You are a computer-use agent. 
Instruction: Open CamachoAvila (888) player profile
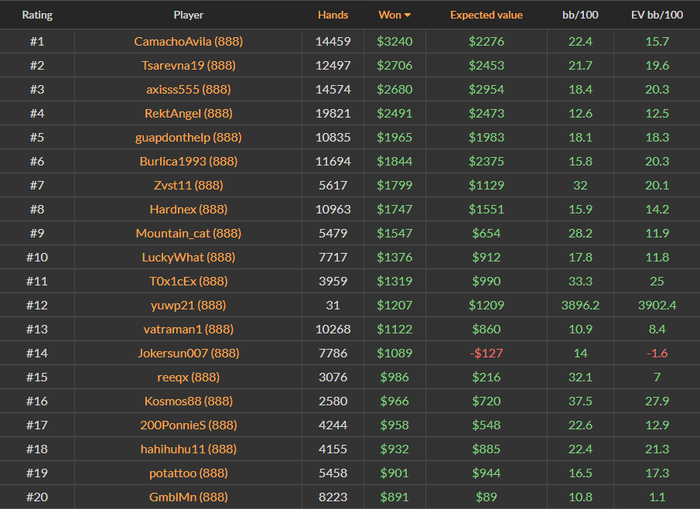point(188,42)
